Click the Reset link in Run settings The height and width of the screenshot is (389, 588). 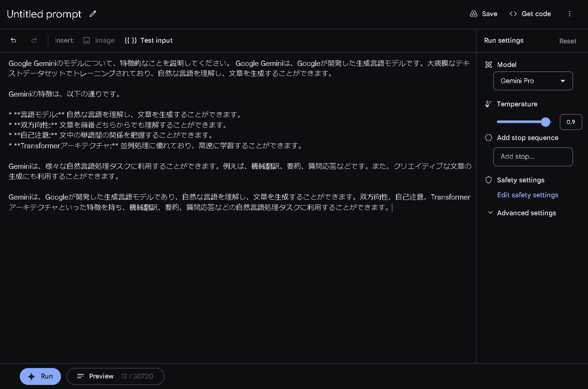pos(567,41)
